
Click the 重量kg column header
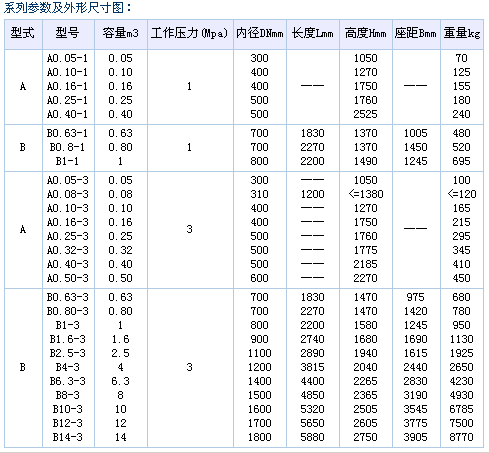(462, 34)
